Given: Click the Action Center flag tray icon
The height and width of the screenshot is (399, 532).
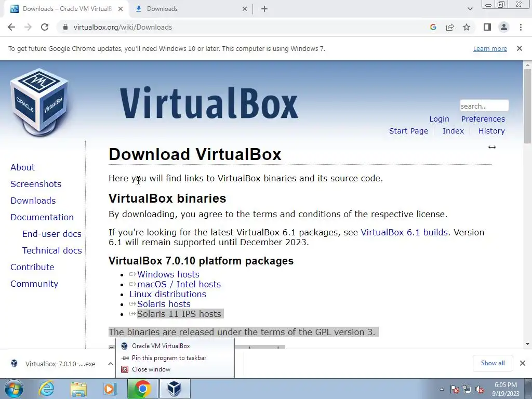Looking at the screenshot, I should [x=455, y=389].
